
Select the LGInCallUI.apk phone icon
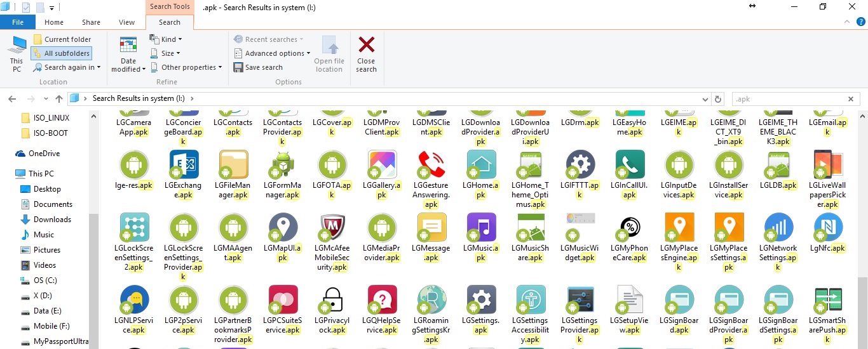coord(630,164)
